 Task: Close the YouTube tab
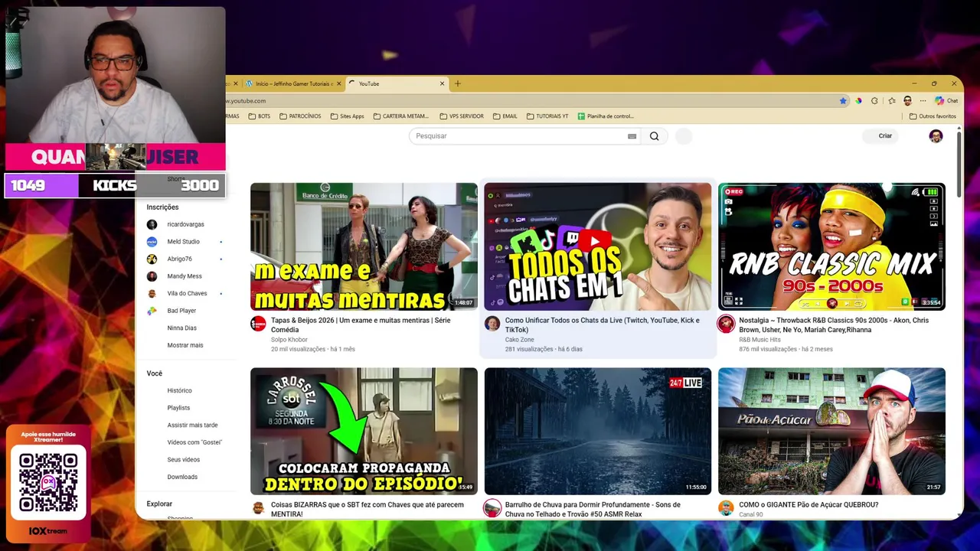442,83
